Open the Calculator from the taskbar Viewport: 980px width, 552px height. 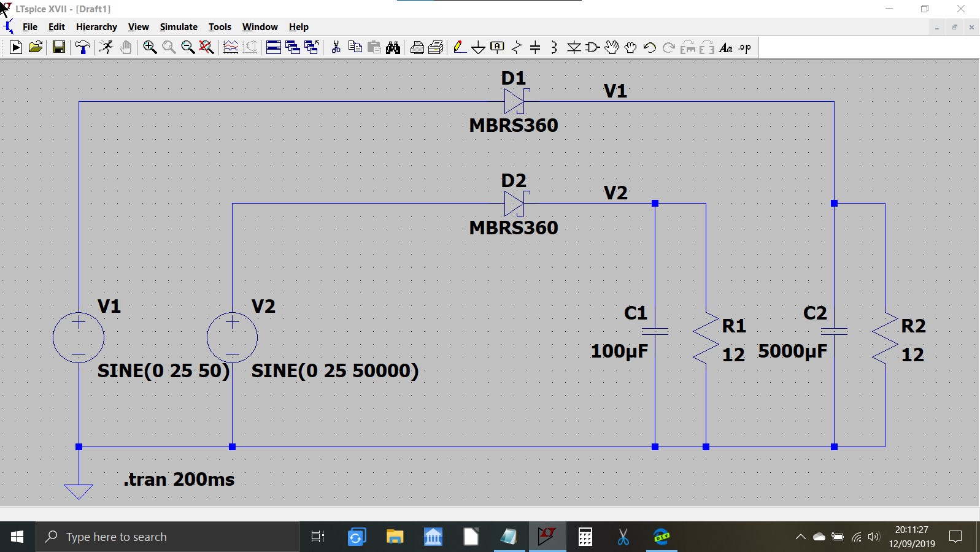point(585,537)
